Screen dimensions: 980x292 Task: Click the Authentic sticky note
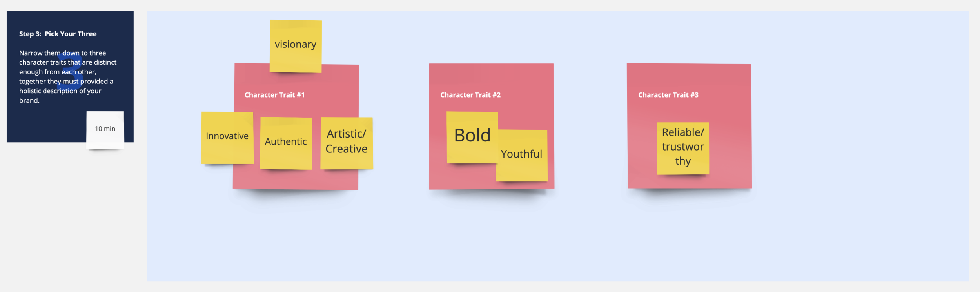[x=286, y=143]
